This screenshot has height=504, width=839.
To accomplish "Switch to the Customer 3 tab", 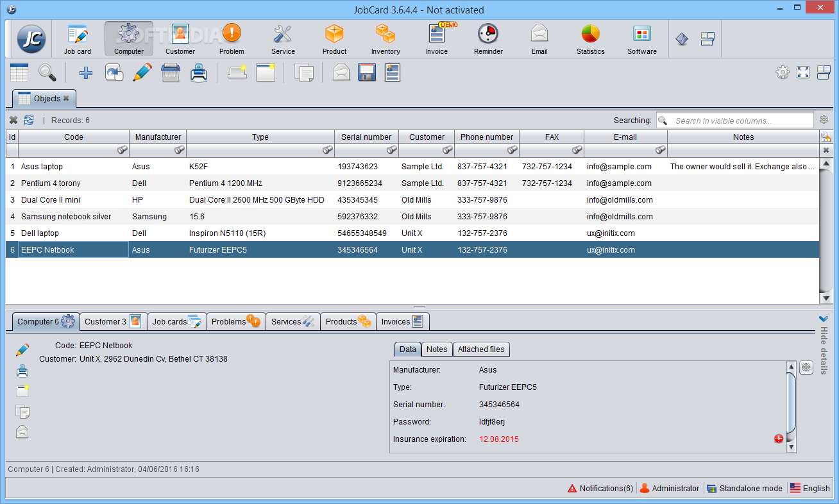I will [x=113, y=321].
